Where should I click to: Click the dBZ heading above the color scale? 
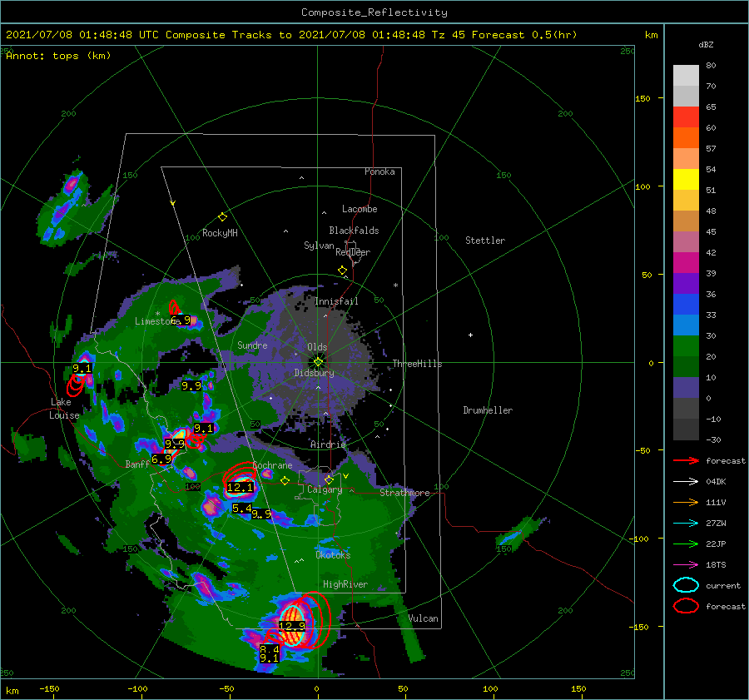click(706, 44)
